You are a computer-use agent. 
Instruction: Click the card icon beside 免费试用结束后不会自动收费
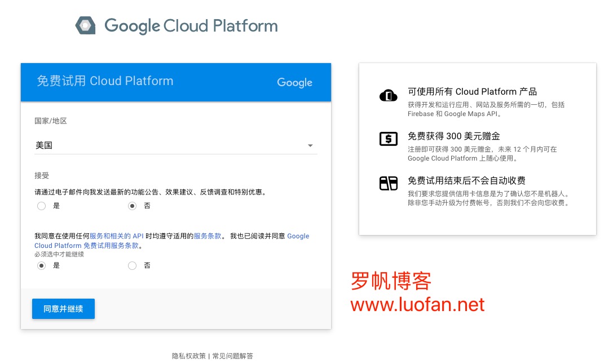(388, 183)
